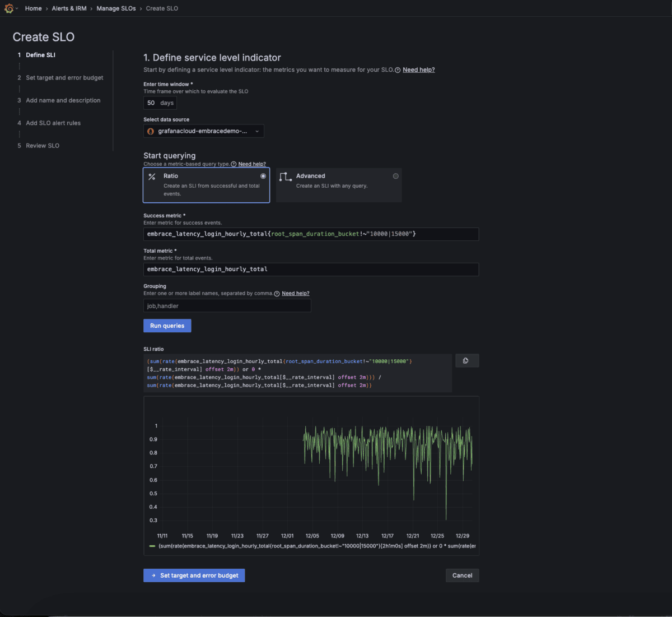The height and width of the screenshot is (617, 672).
Task: Copy the SLI ratio query
Action: click(466, 361)
